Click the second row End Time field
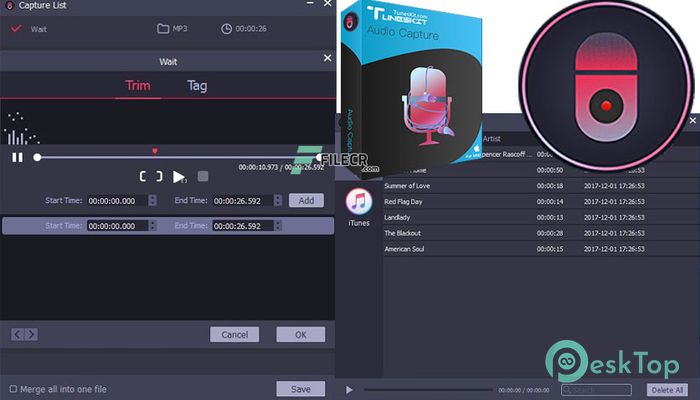 tap(242, 226)
